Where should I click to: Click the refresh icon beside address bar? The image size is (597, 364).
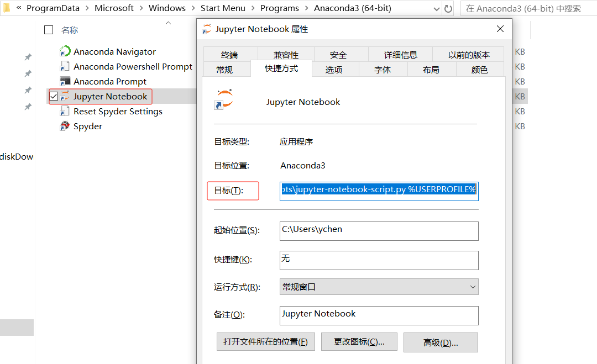point(448,8)
